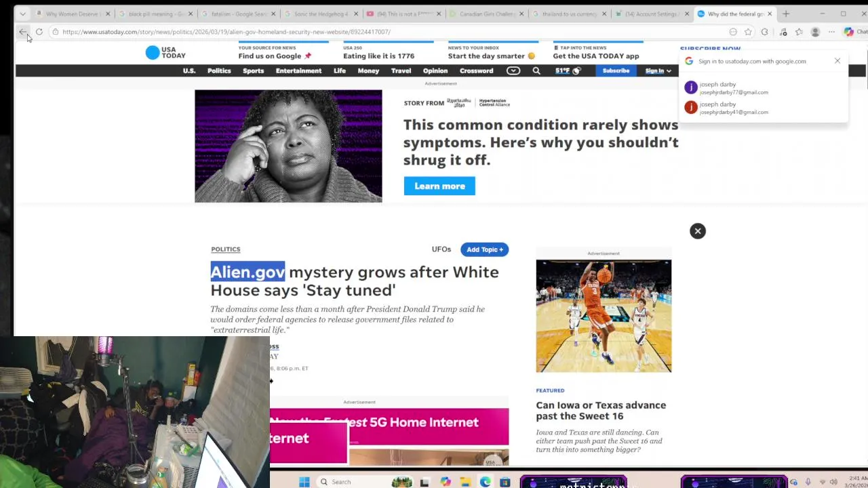Open site search magnifier icon
Image resolution: width=868 pixels, height=488 pixels.
536,70
